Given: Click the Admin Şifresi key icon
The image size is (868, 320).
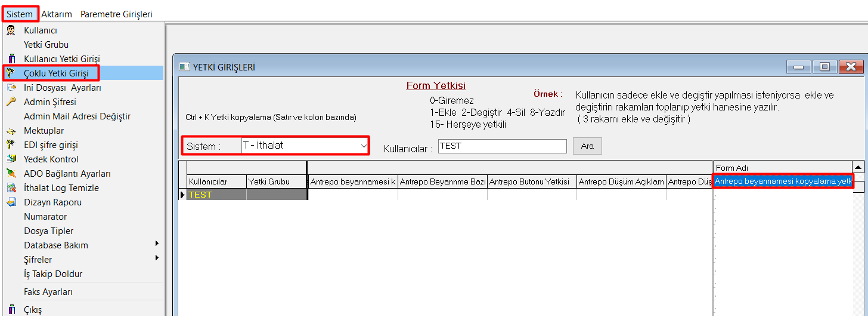Looking at the screenshot, I should tap(11, 102).
